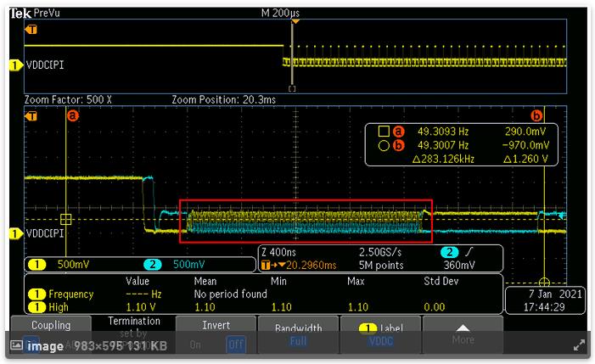Image resolution: width=595 pixels, height=364 pixels.
Task: Click the -970.0mV cursor b value
Action: point(525,145)
